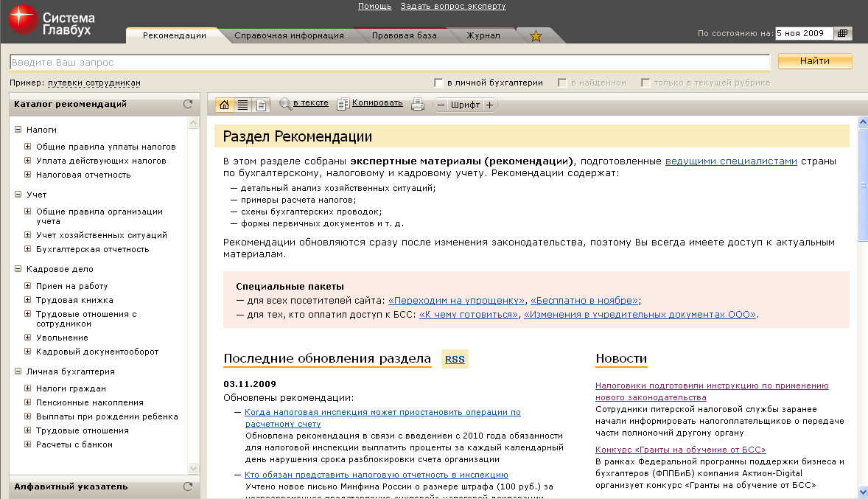Open the Справочная информация tab

[x=289, y=35]
